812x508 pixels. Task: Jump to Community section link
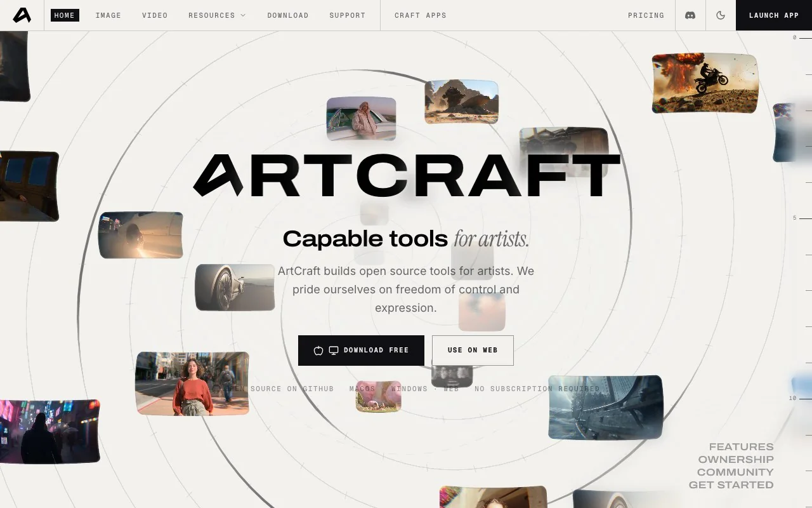tap(735, 472)
